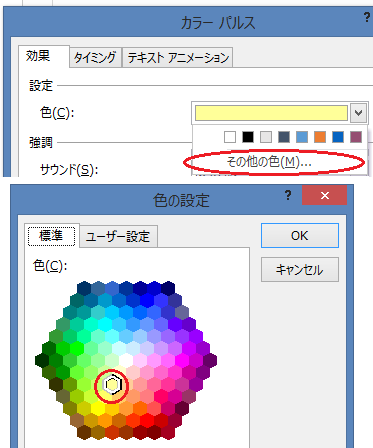Screen dimensions: 373x448
Task: Open the タイミング tab
Action: point(95,58)
